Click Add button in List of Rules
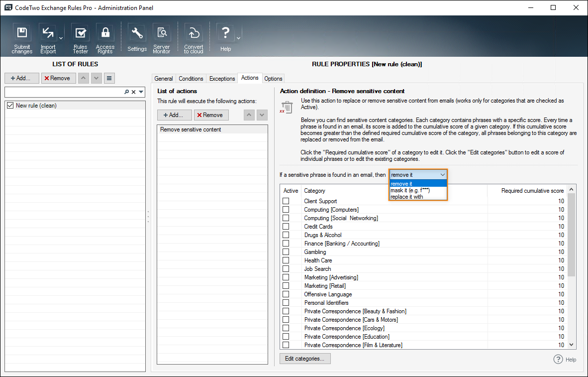The height and width of the screenshot is (377, 588). pyautogui.click(x=22, y=78)
